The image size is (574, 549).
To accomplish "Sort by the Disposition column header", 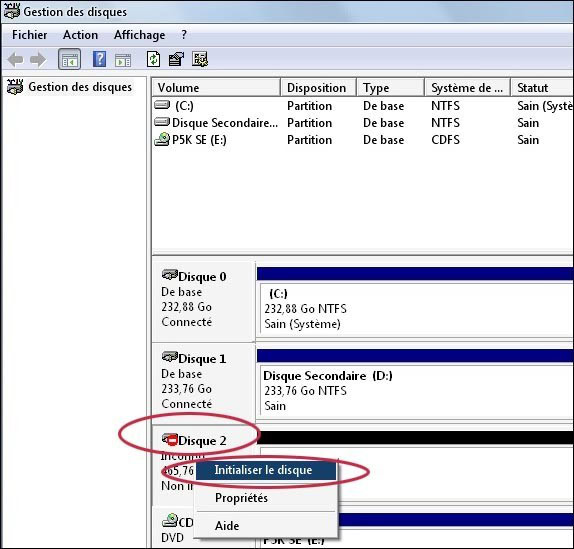I will tap(318, 88).
